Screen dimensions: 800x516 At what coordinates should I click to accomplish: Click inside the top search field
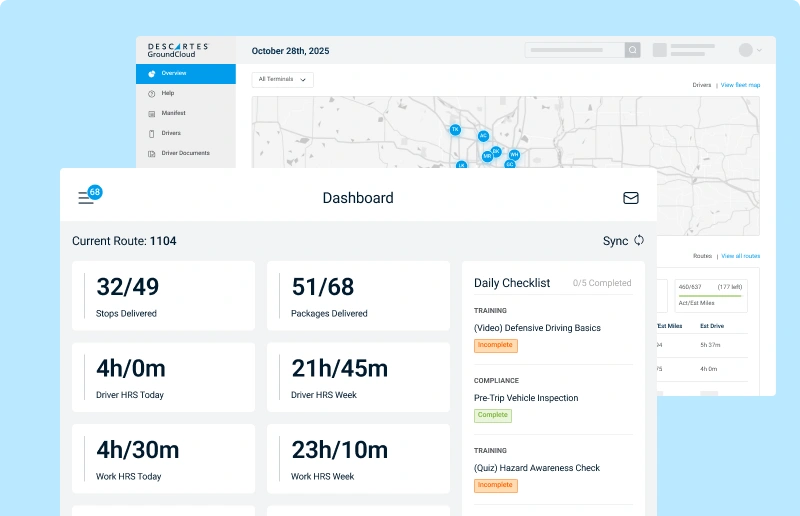click(x=575, y=50)
